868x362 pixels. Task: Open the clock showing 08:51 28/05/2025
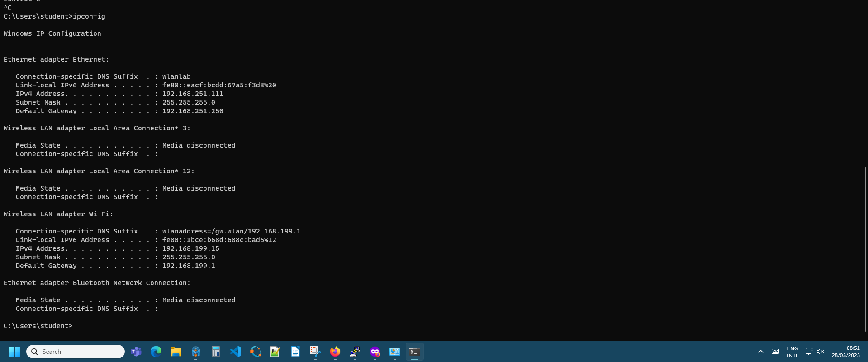[846, 352]
